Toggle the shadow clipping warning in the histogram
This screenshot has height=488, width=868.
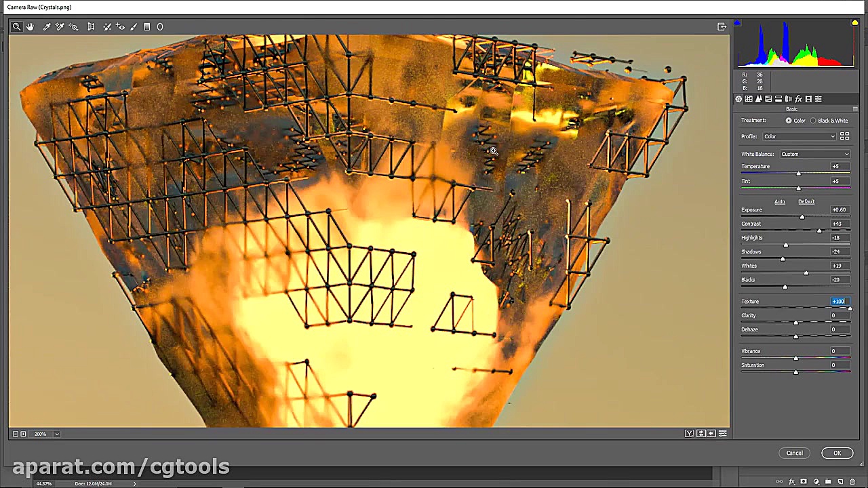pyautogui.click(x=737, y=23)
